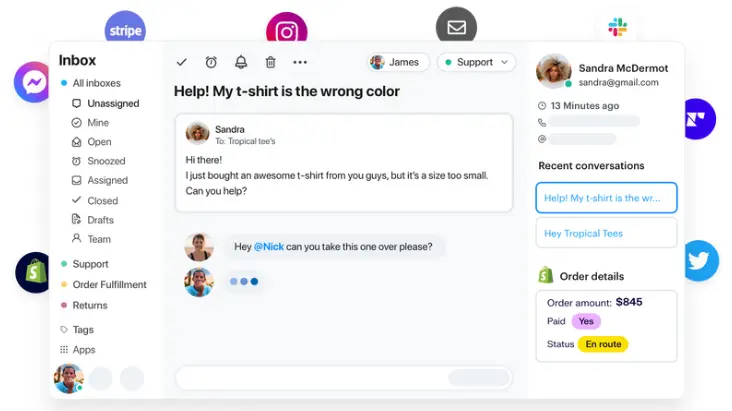Image resolution: width=732 pixels, height=411 pixels.
Task: Click the notification bell icon
Action: pyautogui.click(x=241, y=62)
